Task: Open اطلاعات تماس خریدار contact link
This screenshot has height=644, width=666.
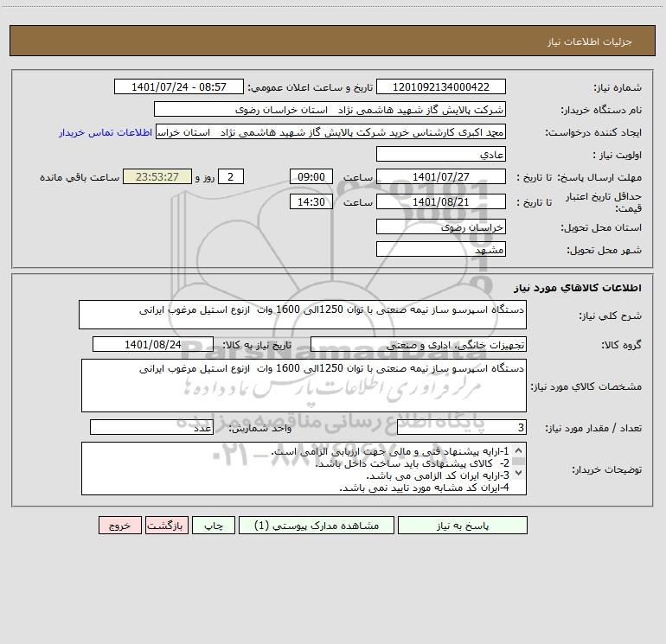Action: pyautogui.click(x=106, y=132)
